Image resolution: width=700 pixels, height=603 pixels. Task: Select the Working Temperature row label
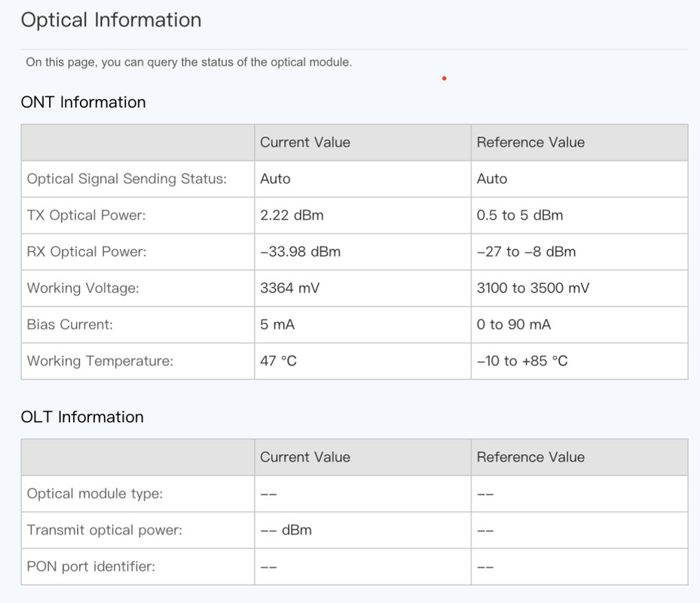coord(99,361)
